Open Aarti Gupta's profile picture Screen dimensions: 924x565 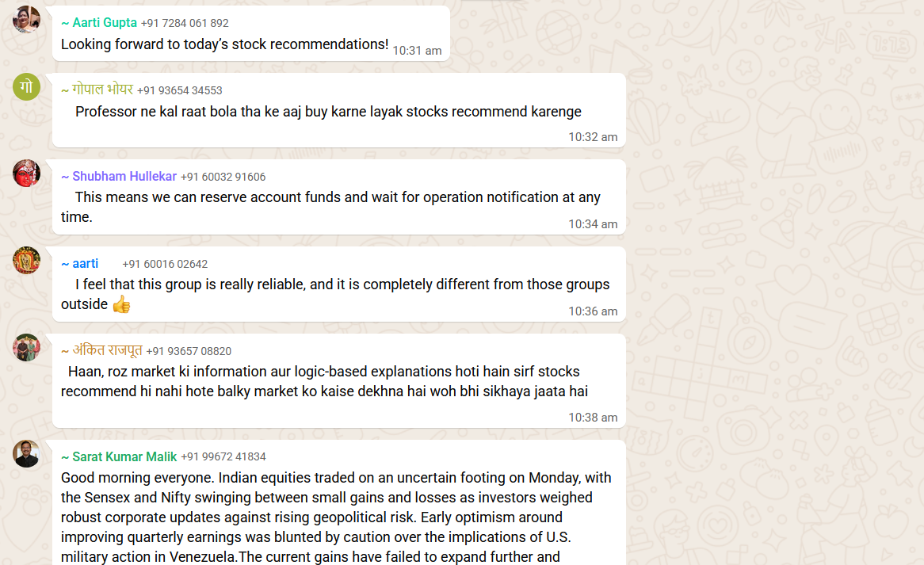point(26,19)
